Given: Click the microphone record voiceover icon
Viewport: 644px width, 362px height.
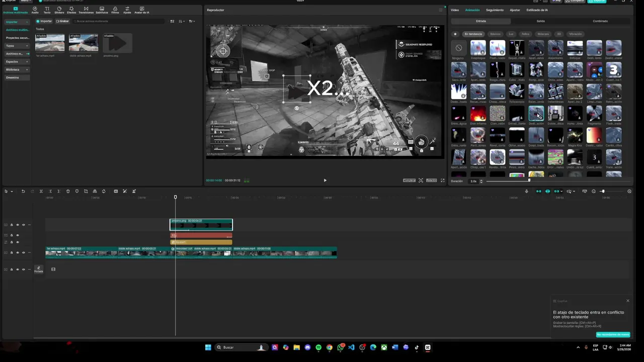Looking at the screenshot, I should 526,191.
